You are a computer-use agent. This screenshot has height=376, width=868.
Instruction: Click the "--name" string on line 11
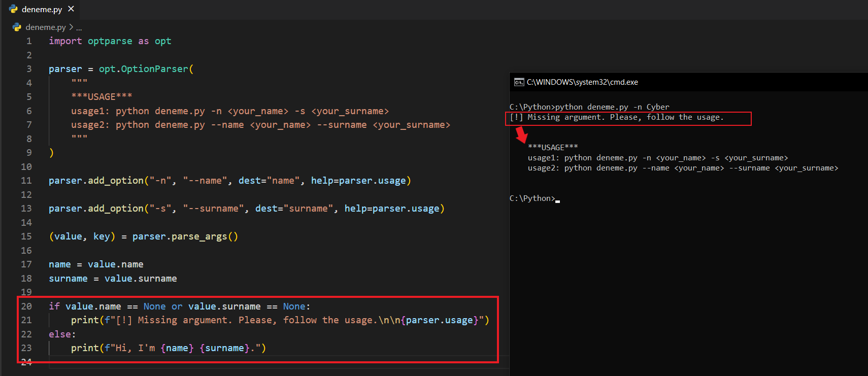[x=205, y=181]
